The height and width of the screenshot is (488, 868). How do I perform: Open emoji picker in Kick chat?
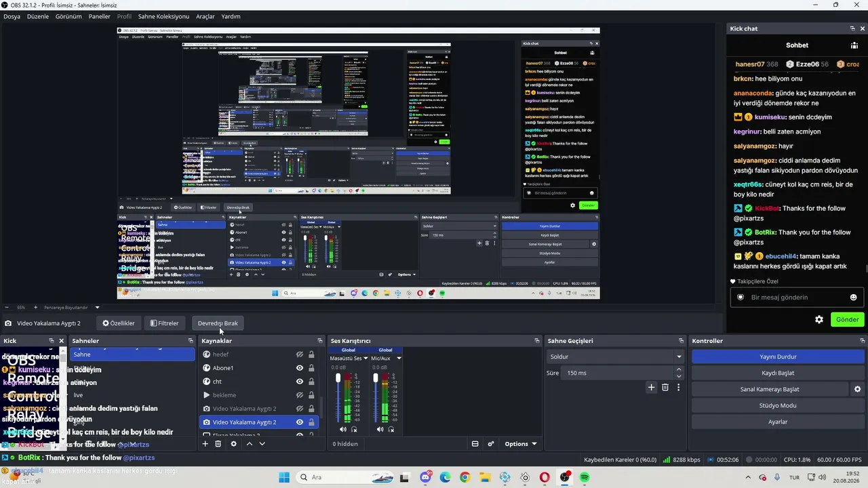[853, 297]
